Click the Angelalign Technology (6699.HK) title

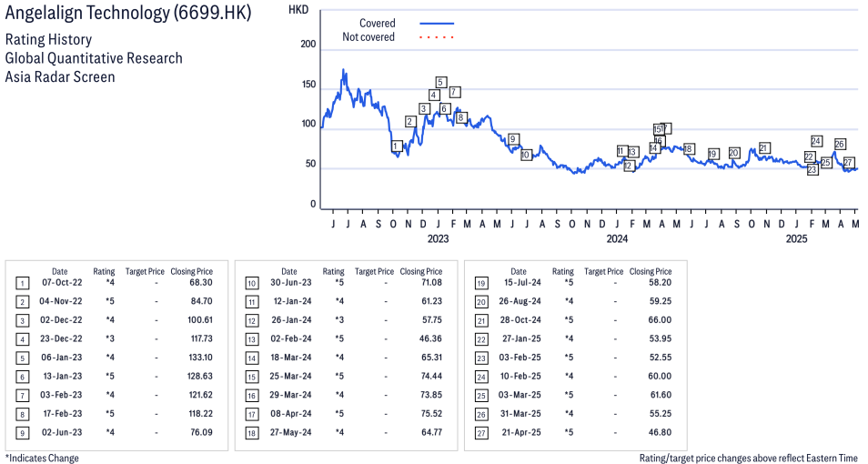[128, 13]
